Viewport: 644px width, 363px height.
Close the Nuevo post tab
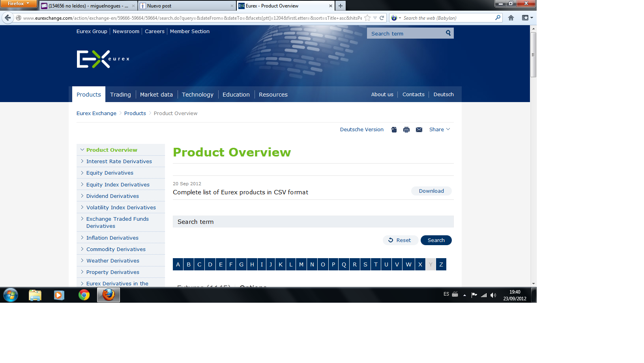(x=232, y=6)
